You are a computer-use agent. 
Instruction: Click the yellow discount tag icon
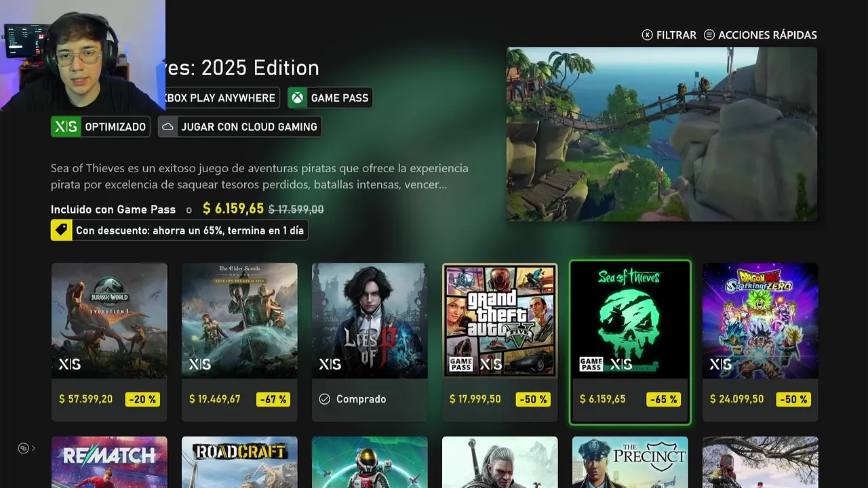(61, 230)
